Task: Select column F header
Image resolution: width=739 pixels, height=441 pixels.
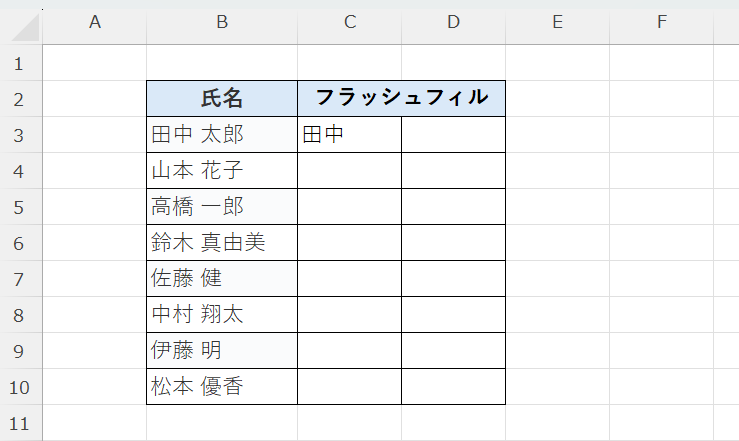Action: [x=661, y=23]
